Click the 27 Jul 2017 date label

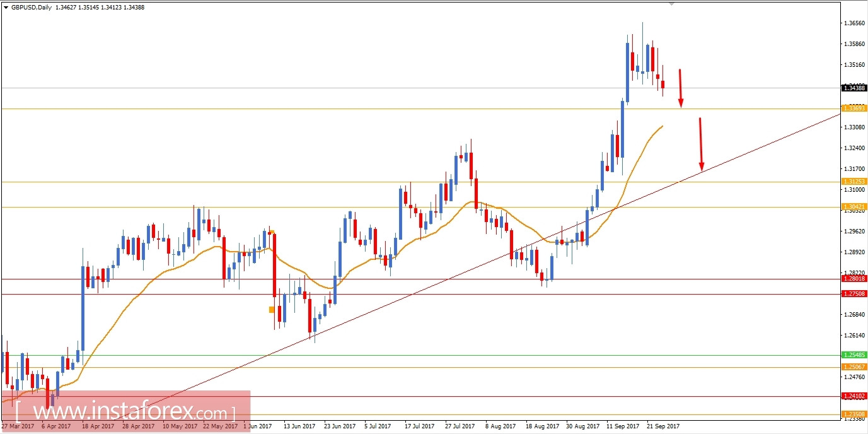point(461,426)
